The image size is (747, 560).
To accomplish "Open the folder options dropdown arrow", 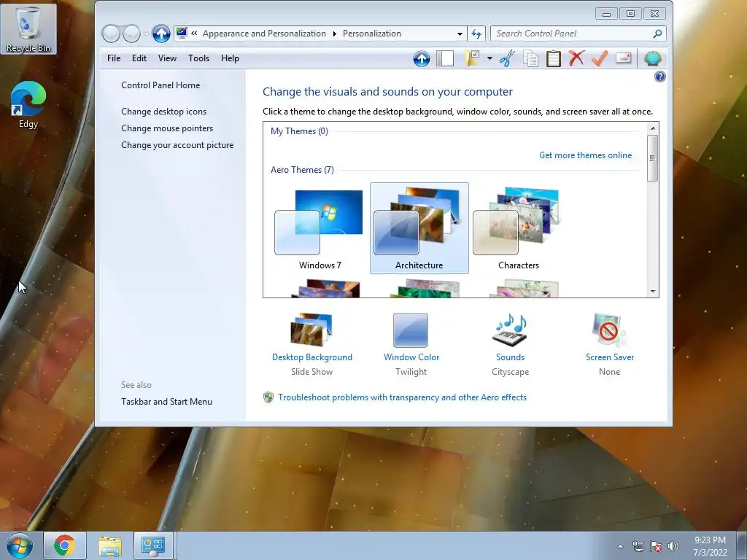I will point(489,58).
